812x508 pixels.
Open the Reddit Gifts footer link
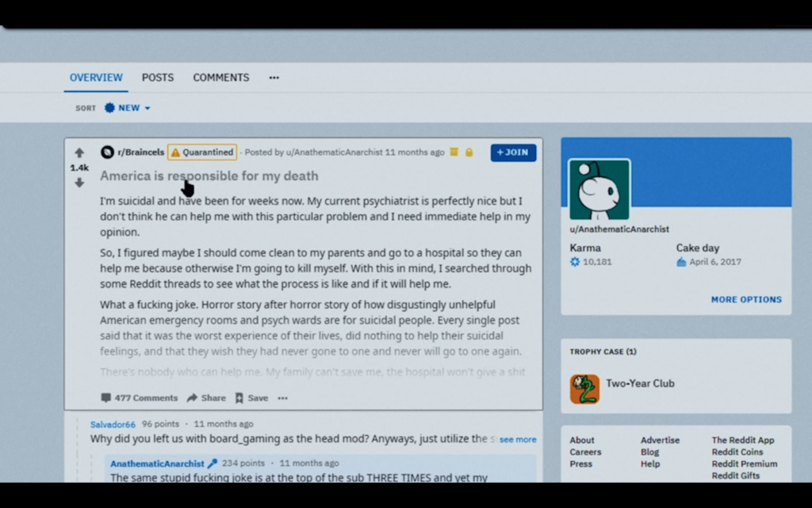click(736, 476)
